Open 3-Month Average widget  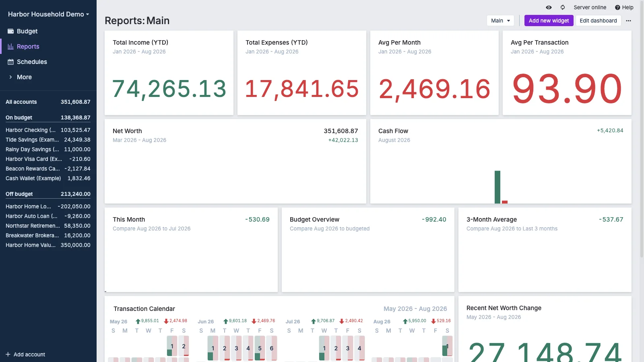click(545, 250)
